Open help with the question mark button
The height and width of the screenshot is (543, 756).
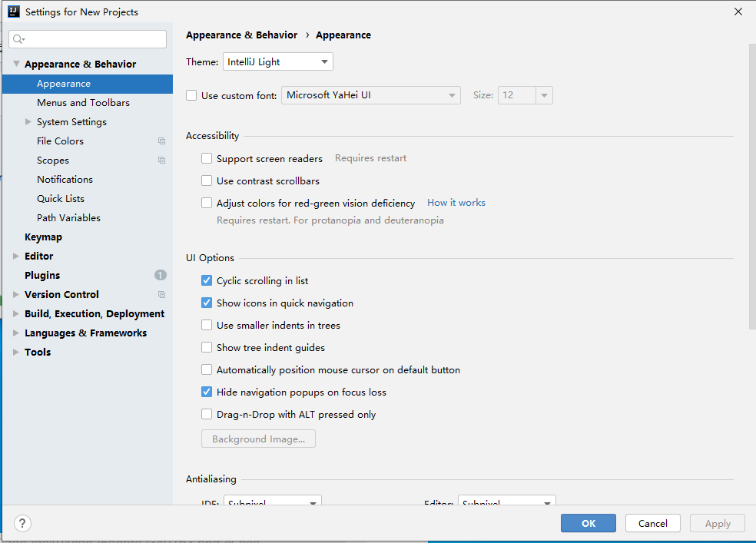[22, 523]
